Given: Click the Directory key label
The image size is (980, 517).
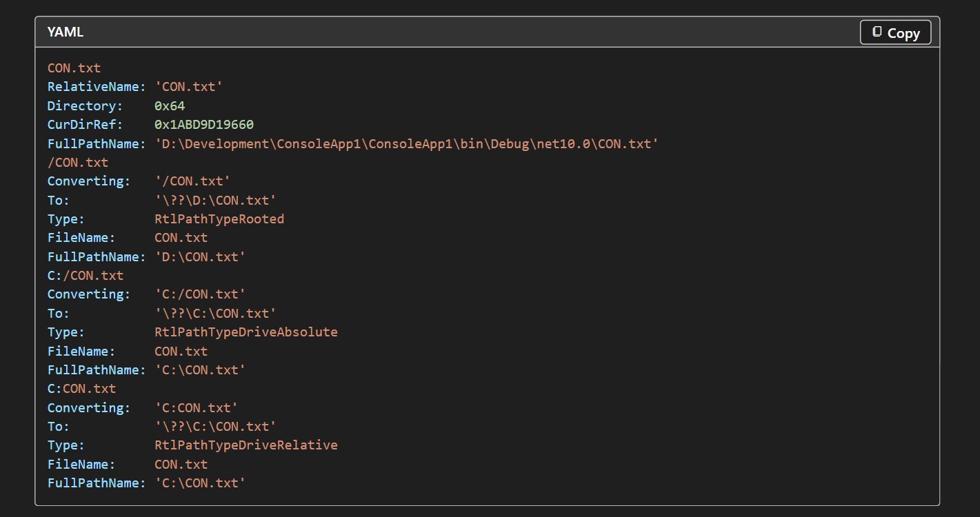Looking at the screenshot, I should 85,106.
